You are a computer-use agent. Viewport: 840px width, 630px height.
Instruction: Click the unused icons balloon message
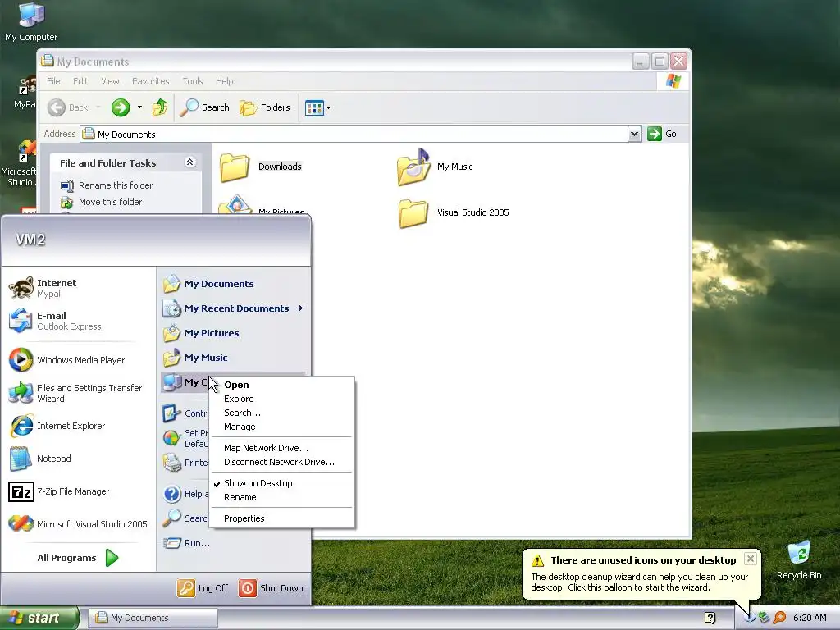click(x=639, y=582)
